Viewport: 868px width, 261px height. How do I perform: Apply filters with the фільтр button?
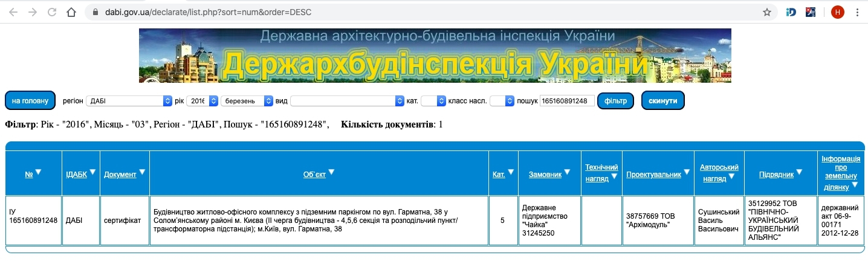[615, 100]
